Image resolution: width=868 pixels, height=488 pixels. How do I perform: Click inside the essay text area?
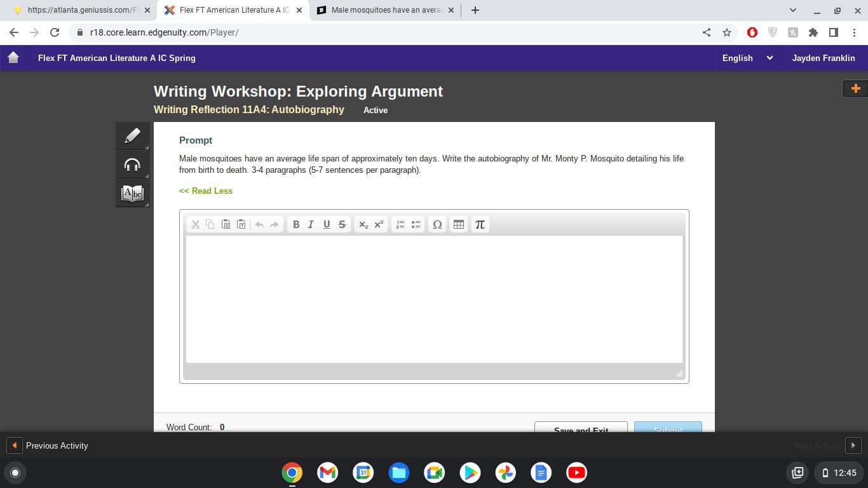(x=434, y=299)
